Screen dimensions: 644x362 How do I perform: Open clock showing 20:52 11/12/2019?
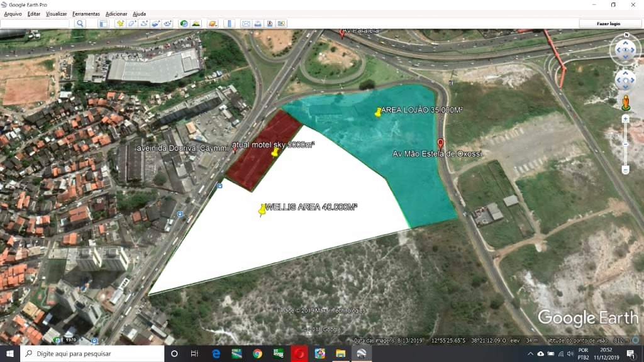tap(606, 354)
